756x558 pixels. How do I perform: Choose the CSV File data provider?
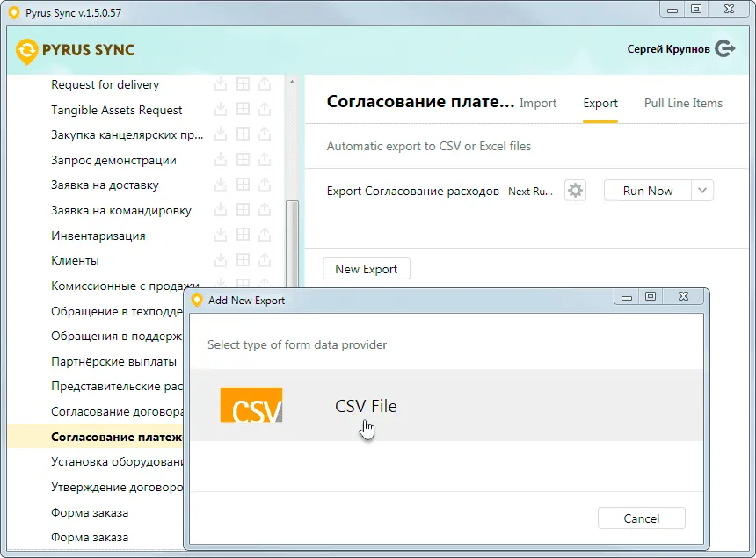coord(447,406)
